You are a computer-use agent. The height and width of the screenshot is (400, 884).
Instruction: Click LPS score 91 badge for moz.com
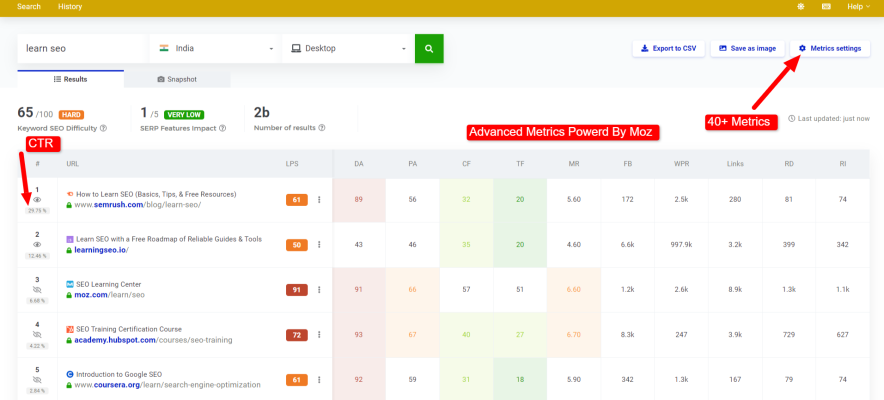[297, 290]
